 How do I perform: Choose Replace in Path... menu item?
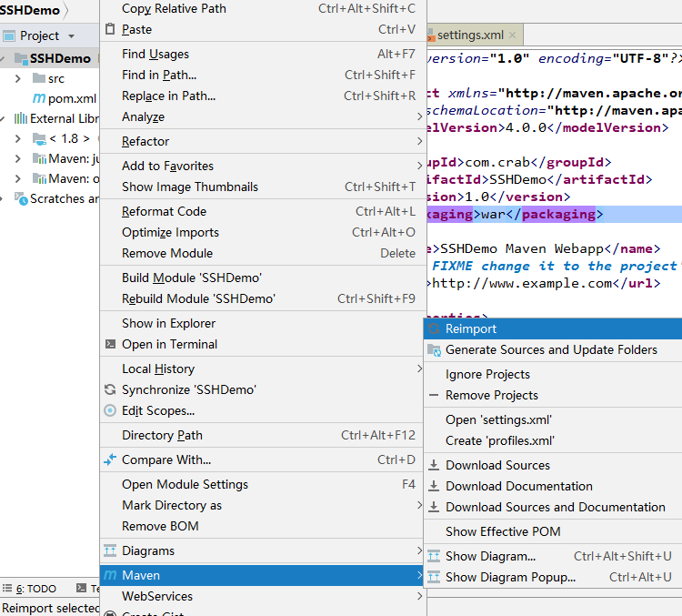click(x=261, y=96)
